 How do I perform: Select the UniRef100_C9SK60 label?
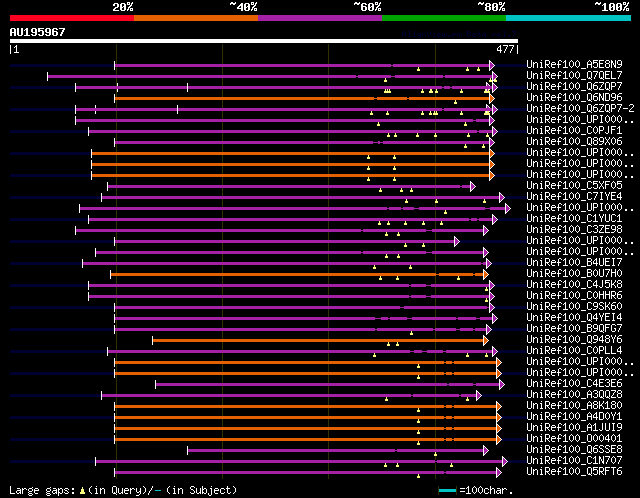(x=574, y=306)
